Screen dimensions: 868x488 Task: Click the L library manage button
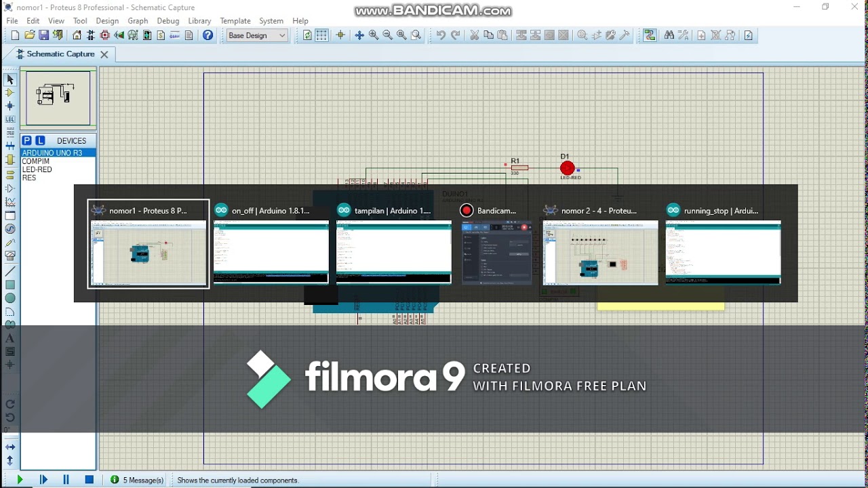pos(40,141)
